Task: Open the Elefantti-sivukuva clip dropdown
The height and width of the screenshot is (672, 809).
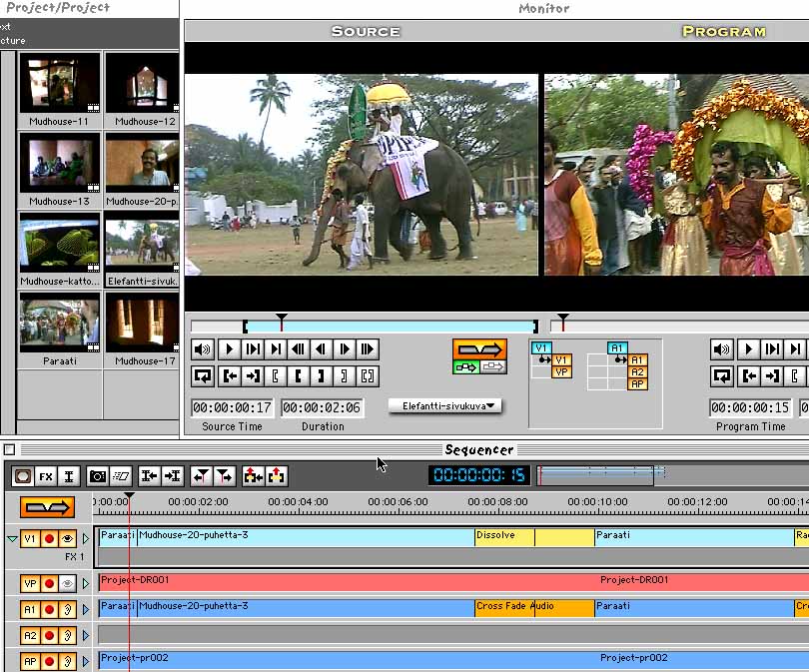Action: 445,406
